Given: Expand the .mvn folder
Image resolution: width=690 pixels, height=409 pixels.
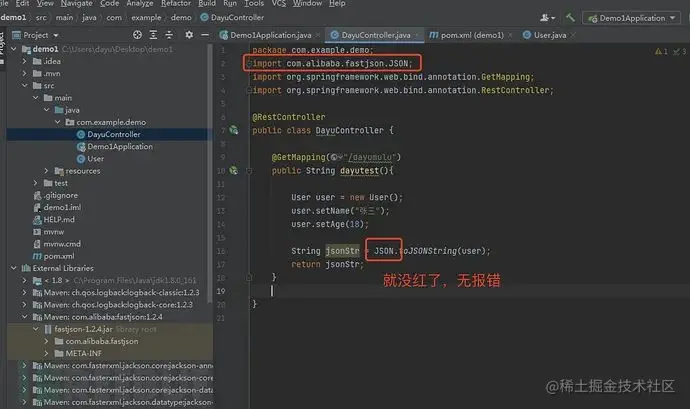Looking at the screenshot, I should [x=25, y=73].
